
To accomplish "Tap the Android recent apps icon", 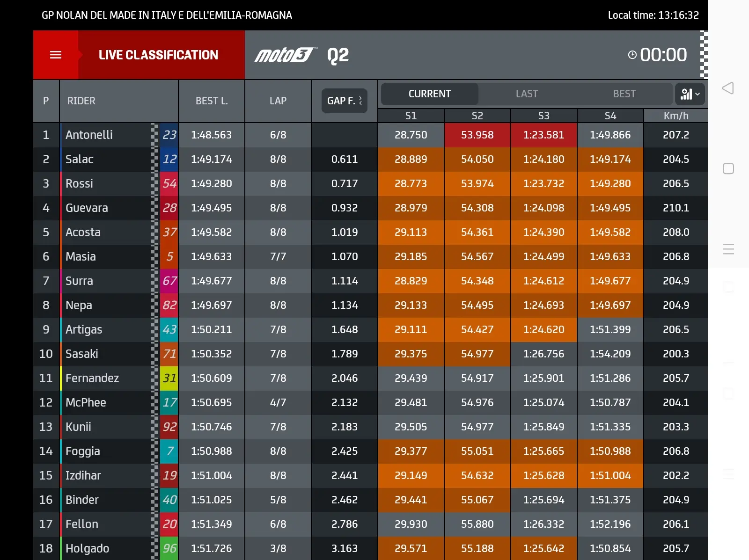I will pyautogui.click(x=728, y=249).
